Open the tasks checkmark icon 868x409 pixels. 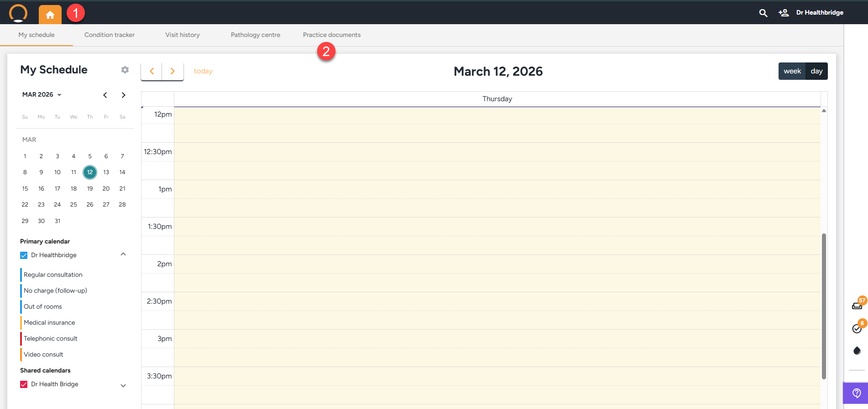coord(857,329)
